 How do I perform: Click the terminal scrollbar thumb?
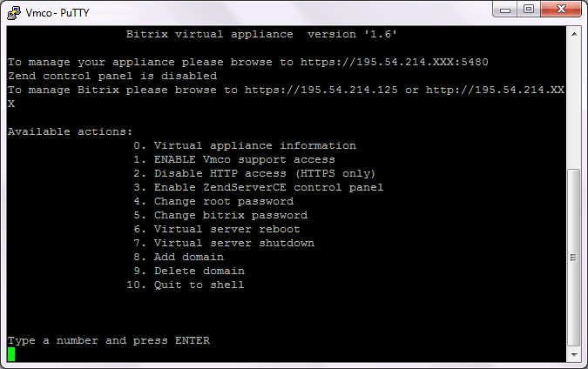point(573,257)
